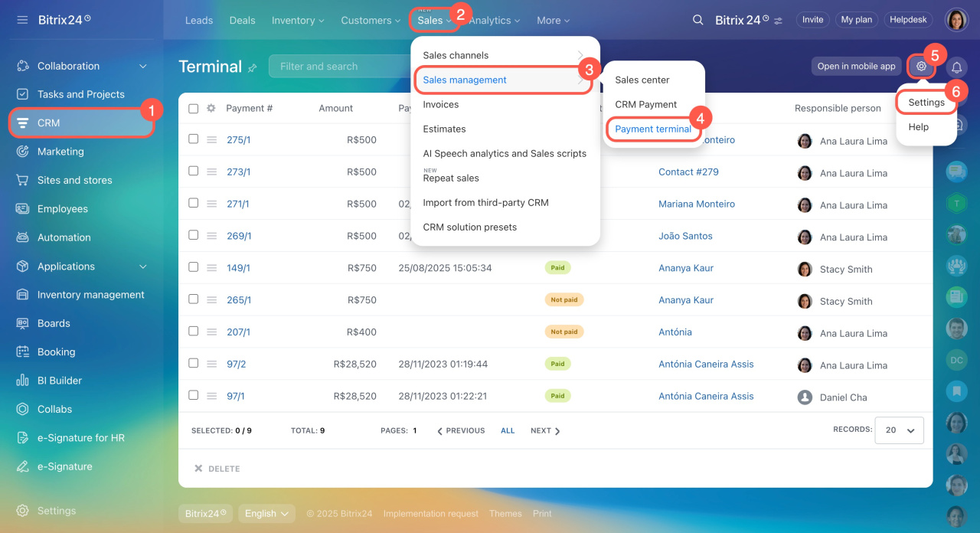The image size is (980, 533).
Task: Open contact link Ananya Kaur
Action: click(x=686, y=268)
